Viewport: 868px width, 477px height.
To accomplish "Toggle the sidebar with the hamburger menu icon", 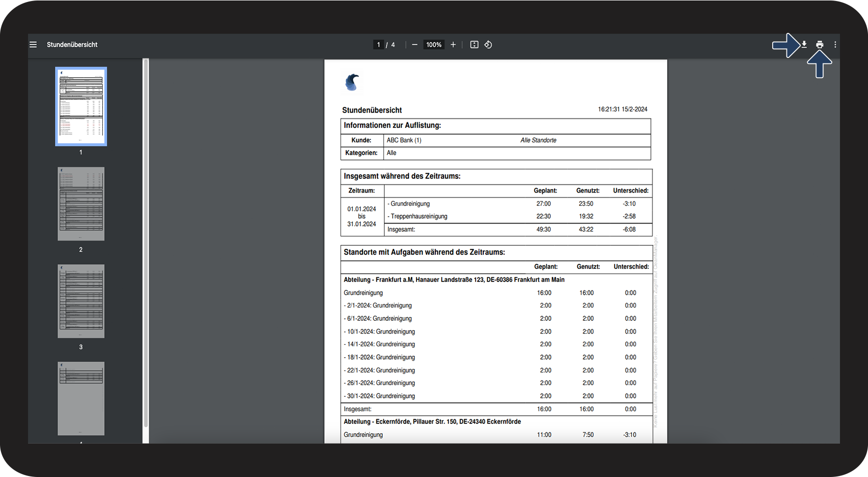I will tap(33, 45).
